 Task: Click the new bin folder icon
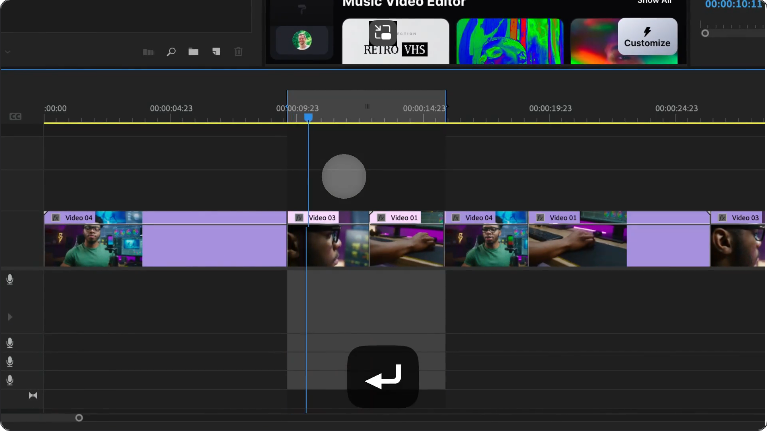point(193,51)
